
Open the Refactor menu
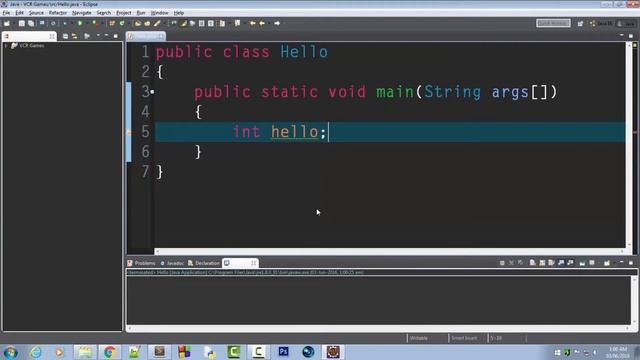pos(58,13)
